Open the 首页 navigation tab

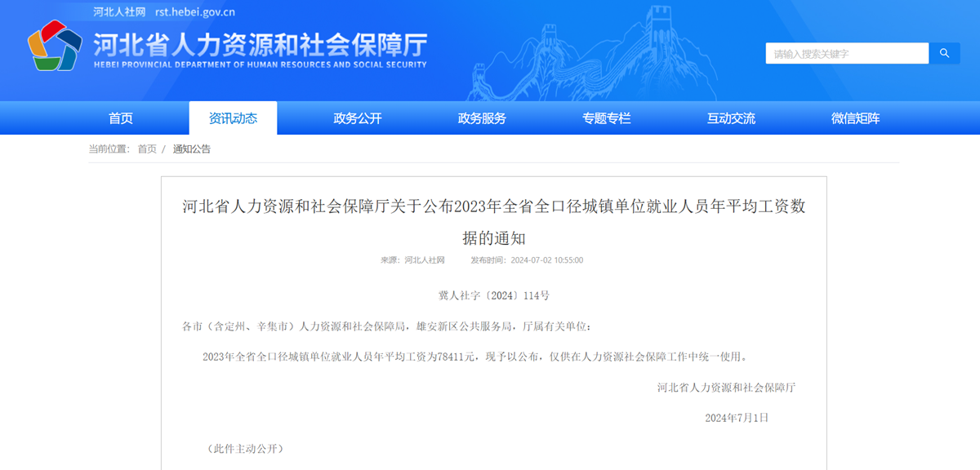tap(121, 118)
